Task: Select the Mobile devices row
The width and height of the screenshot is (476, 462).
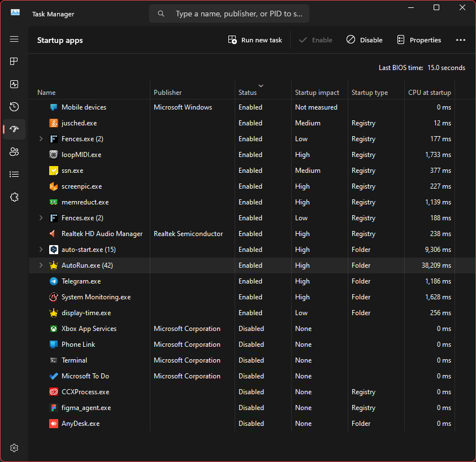Action: coord(252,107)
